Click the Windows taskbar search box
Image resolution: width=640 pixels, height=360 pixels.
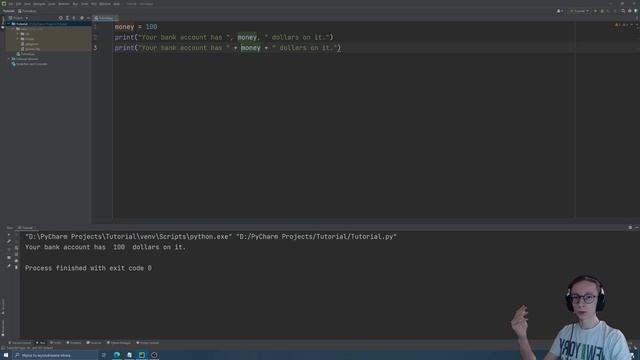(55, 356)
